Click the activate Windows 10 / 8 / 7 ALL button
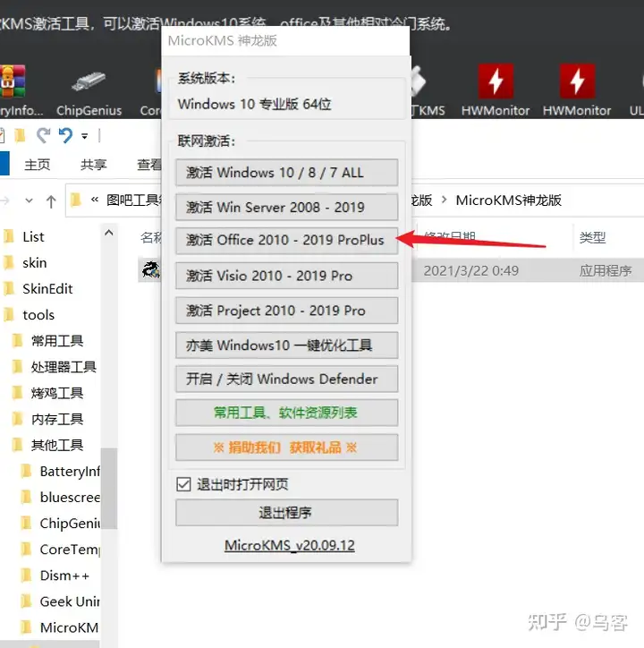Viewport: 644px width, 648px height. click(x=287, y=173)
